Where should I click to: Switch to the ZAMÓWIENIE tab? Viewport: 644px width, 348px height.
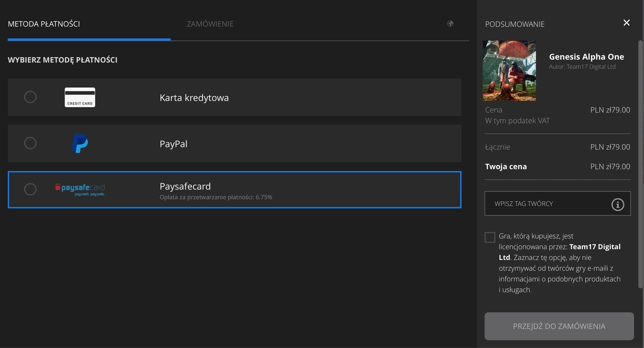pyautogui.click(x=210, y=24)
